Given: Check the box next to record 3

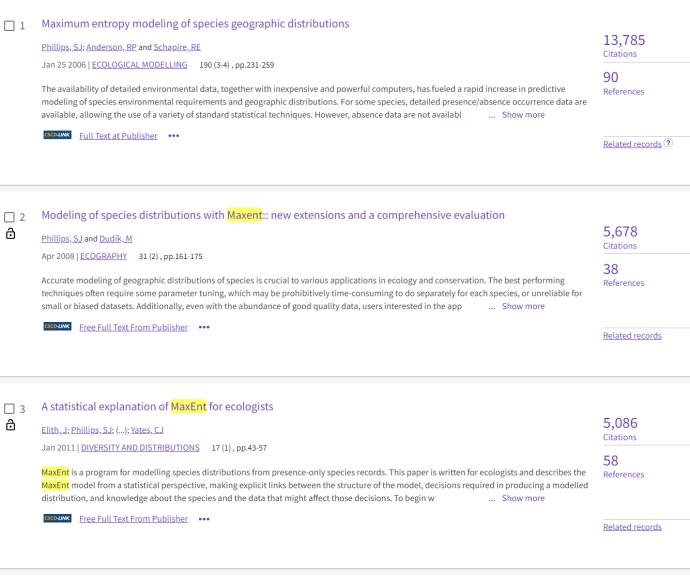Looking at the screenshot, I should (x=10, y=408).
